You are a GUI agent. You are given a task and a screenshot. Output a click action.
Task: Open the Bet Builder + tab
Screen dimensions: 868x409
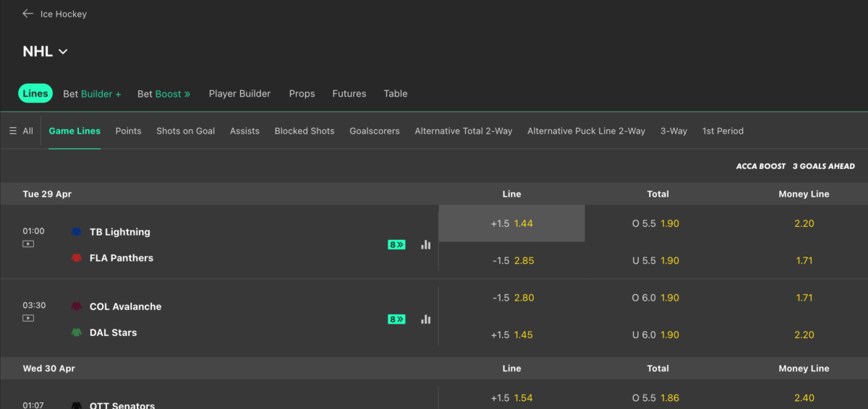(x=92, y=94)
